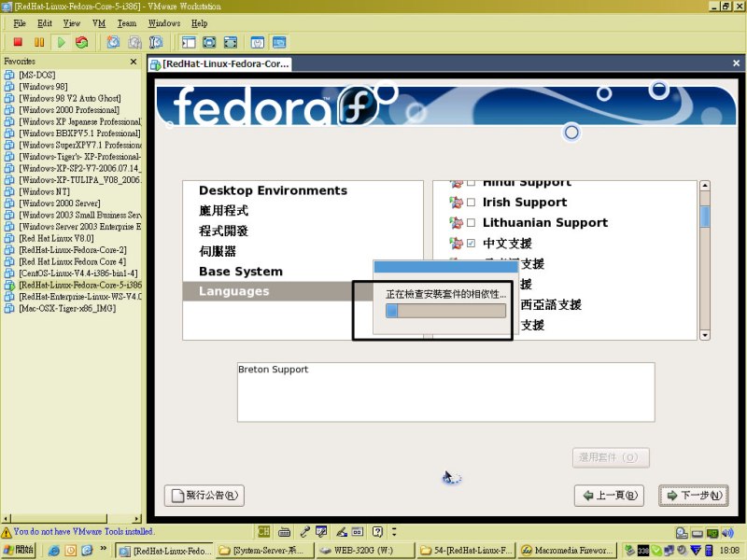This screenshot has width=747, height=560.
Task: Select the Desktop Environments category
Action: pyautogui.click(x=273, y=190)
